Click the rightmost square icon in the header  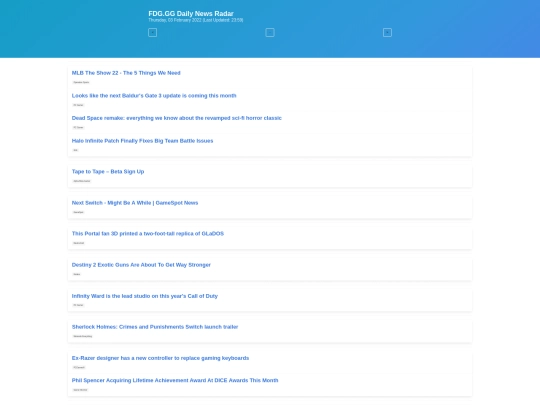click(x=387, y=33)
